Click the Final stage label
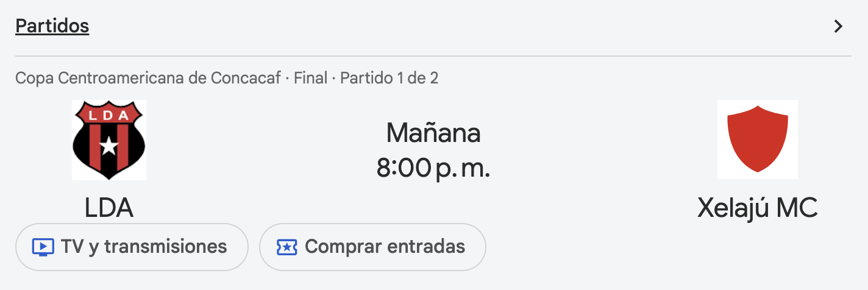 coord(311,78)
